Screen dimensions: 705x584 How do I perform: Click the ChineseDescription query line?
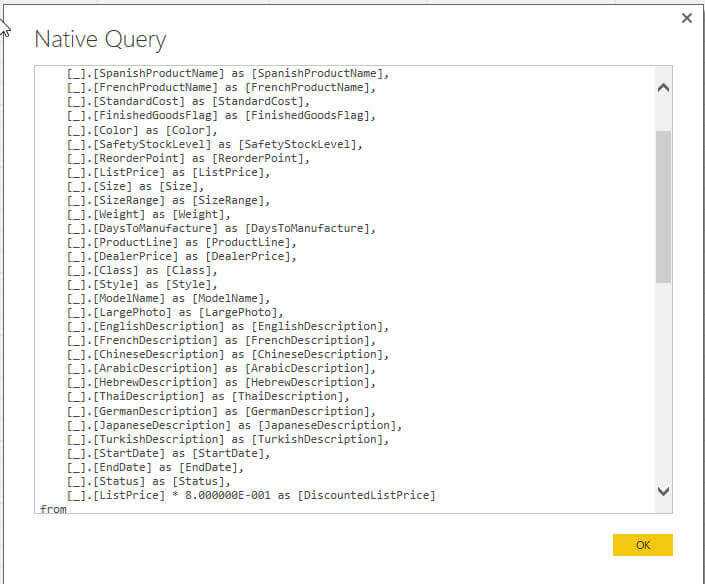228,354
